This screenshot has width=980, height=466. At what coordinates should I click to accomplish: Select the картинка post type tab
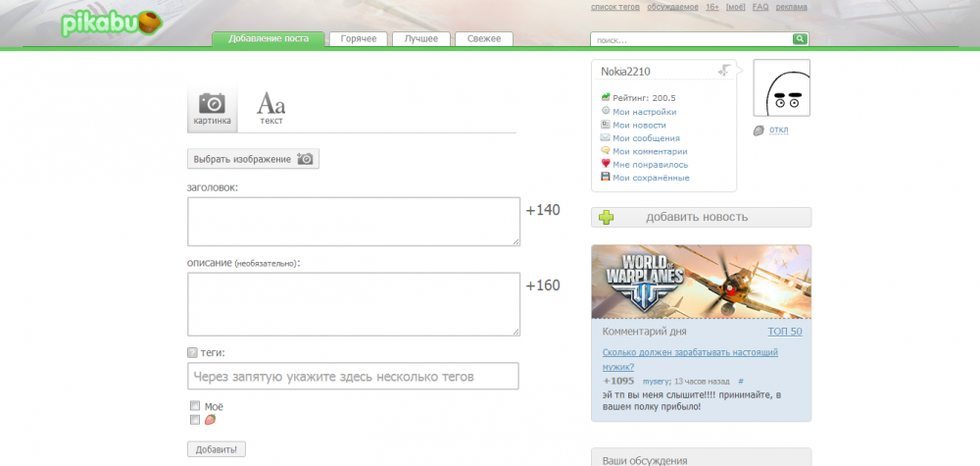[x=213, y=108]
